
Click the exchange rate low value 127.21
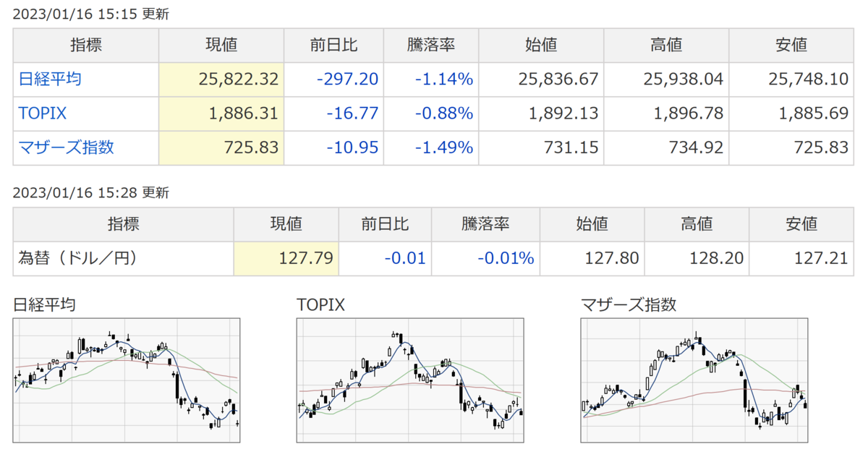[822, 258]
